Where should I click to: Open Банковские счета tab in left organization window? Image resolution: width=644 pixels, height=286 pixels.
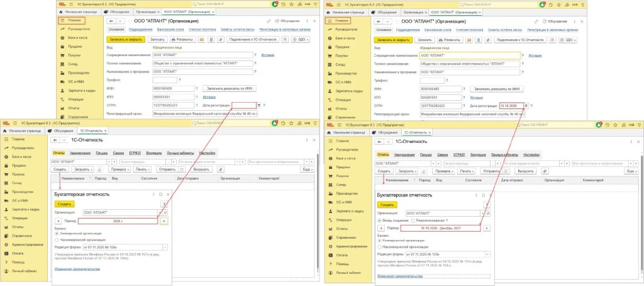pyautogui.click(x=171, y=30)
